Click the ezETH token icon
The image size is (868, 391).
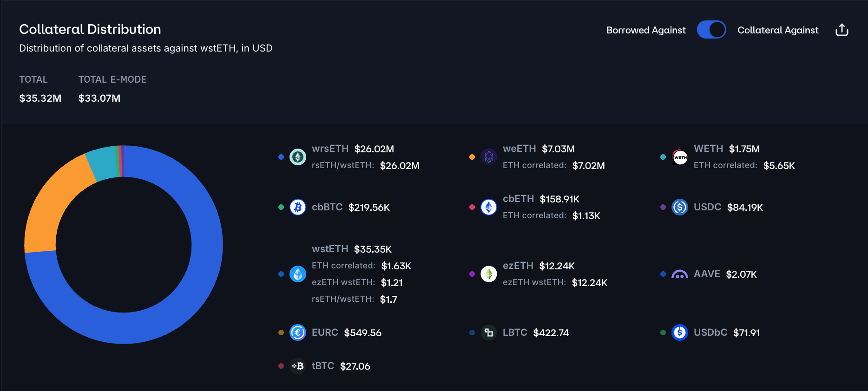(489, 274)
